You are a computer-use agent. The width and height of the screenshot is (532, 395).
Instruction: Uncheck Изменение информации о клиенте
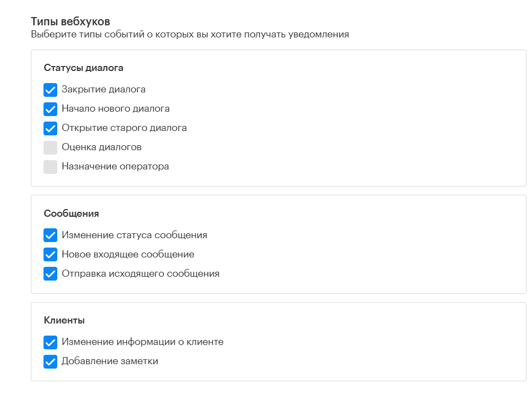50,342
